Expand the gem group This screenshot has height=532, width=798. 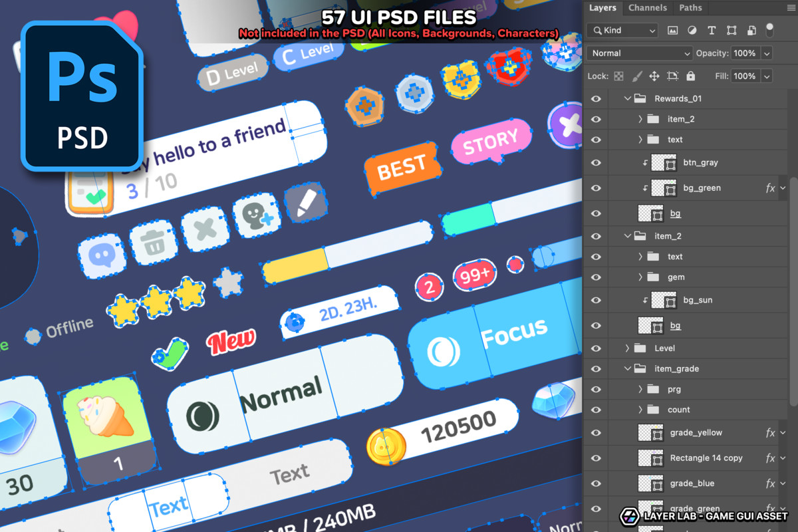640,277
